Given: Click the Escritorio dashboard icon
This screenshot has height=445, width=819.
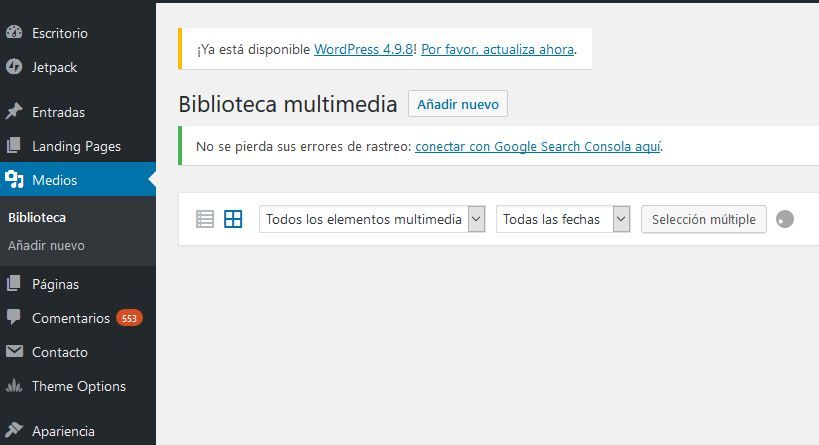Looking at the screenshot, I should point(14,32).
